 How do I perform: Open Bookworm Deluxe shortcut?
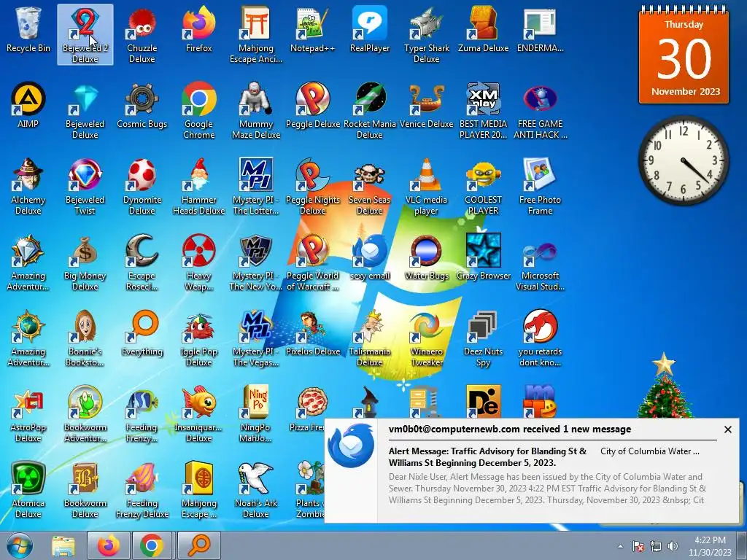[x=85, y=489]
